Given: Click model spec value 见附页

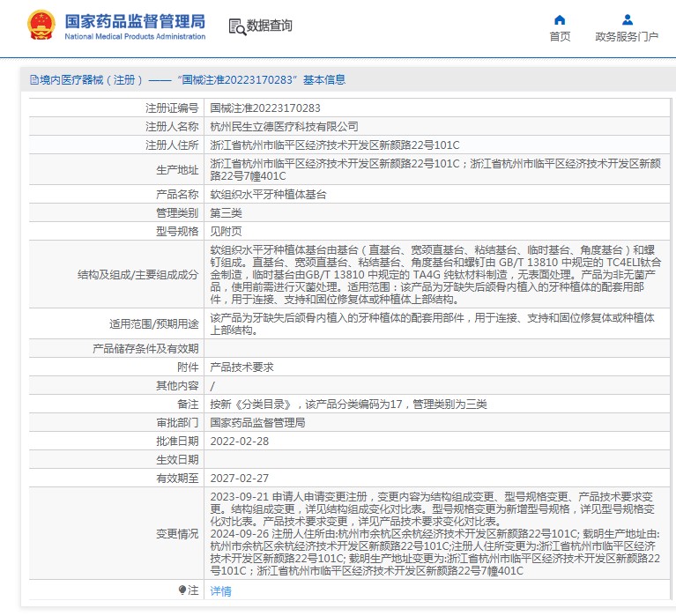Looking at the screenshot, I should point(226,232).
